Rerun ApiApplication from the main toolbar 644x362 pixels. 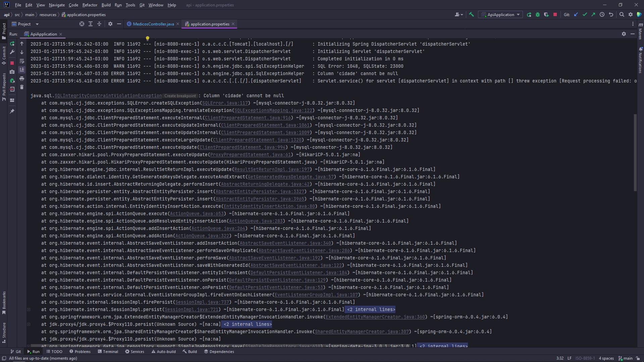coord(529,14)
